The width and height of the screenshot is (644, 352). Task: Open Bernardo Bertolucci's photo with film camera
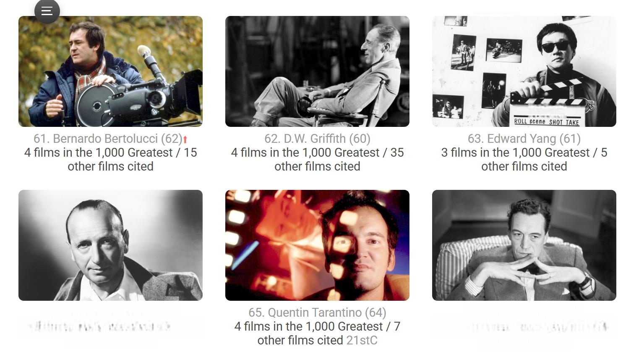pyautogui.click(x=110, y=71)
